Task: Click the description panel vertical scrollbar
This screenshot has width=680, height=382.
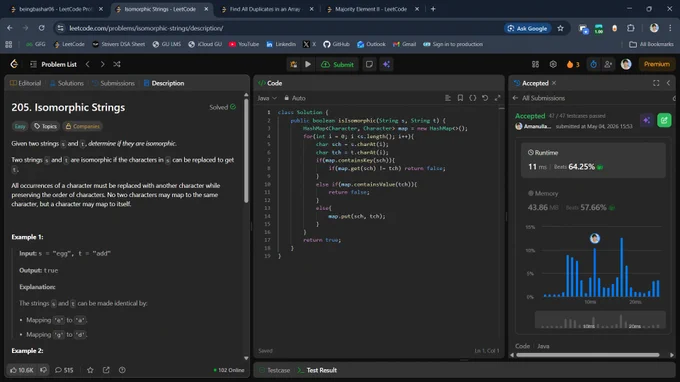Action: pyautogui.click(x=246, y=150)
